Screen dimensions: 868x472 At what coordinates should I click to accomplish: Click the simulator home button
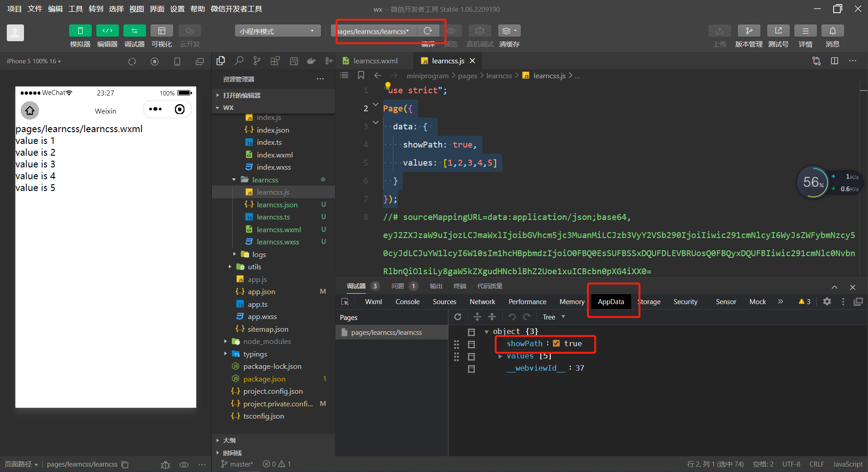pyautogui.click(x=30, y=110)
